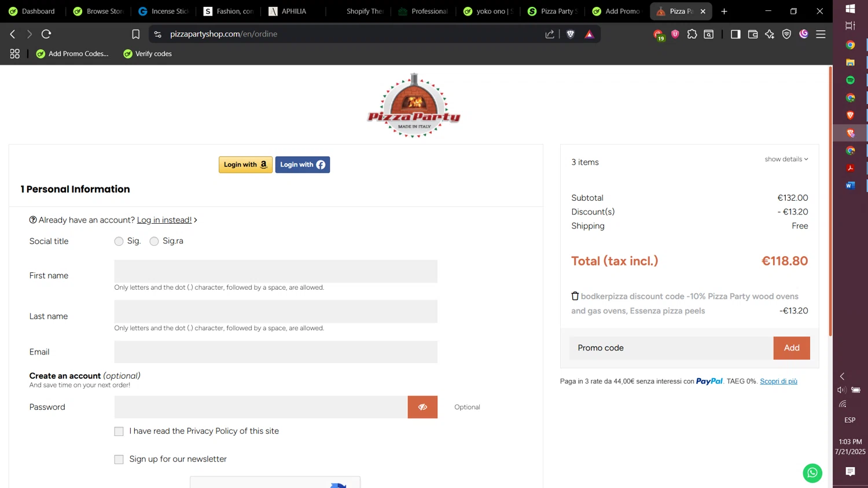Open the browser main hamburger menu
Viewport: 868px width, 488px height.
[821, 34]
